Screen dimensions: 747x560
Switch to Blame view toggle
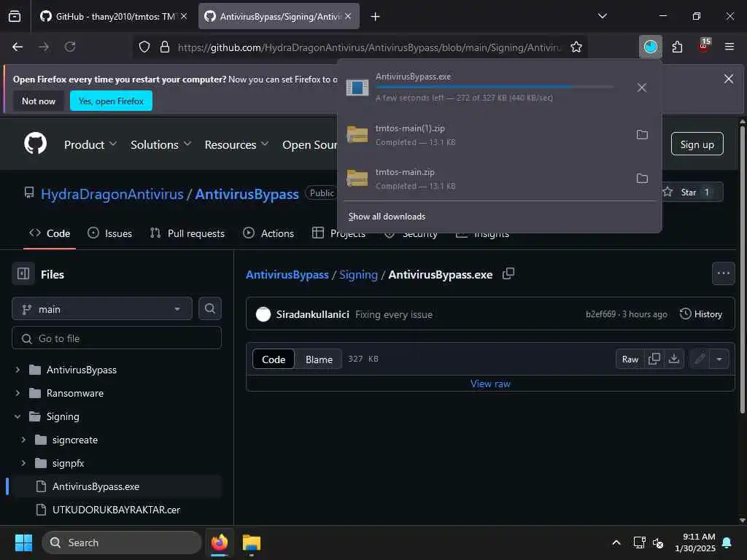(319, 359)
